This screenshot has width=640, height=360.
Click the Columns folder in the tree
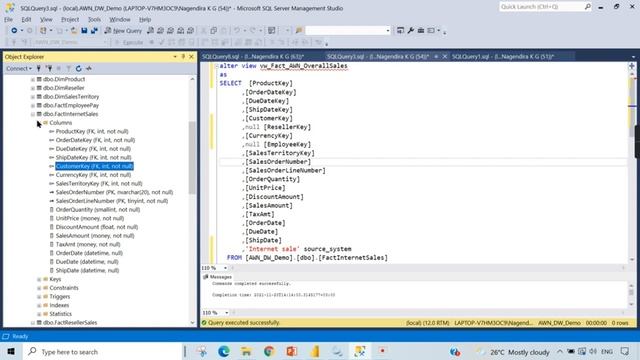pyautogui.click(x=60, y=123)
